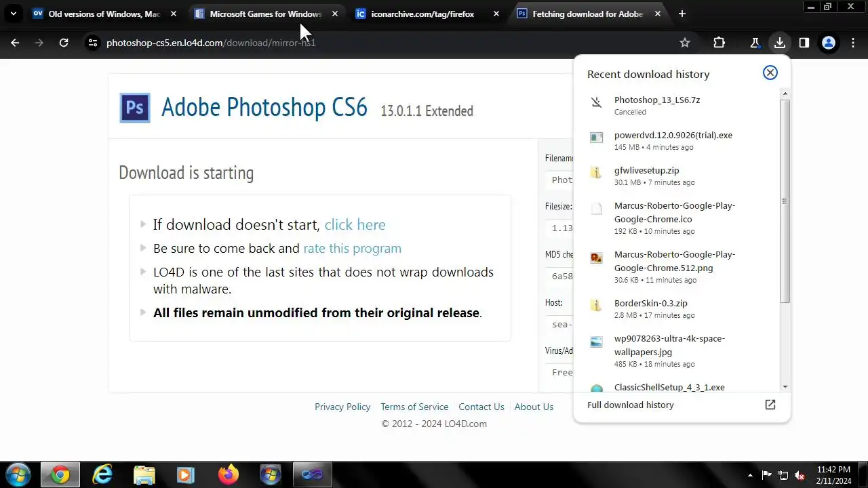The image size is (868, 488).
Task: Open Full download history
Action: click(631, 405)
